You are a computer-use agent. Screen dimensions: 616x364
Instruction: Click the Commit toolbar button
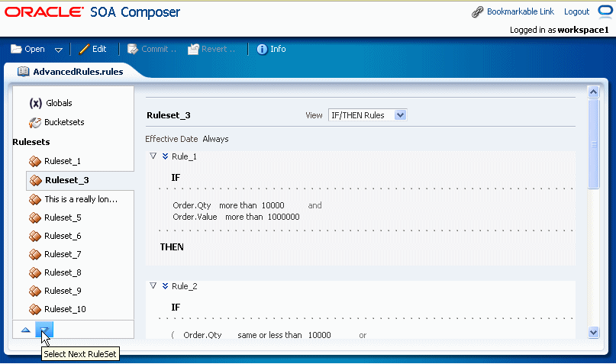[x=152, y=49]
